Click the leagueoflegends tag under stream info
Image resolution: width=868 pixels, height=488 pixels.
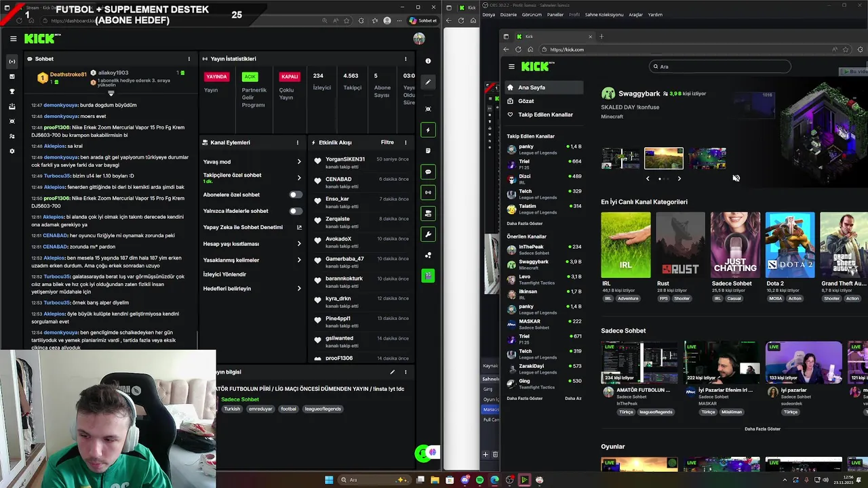[323, 409]
